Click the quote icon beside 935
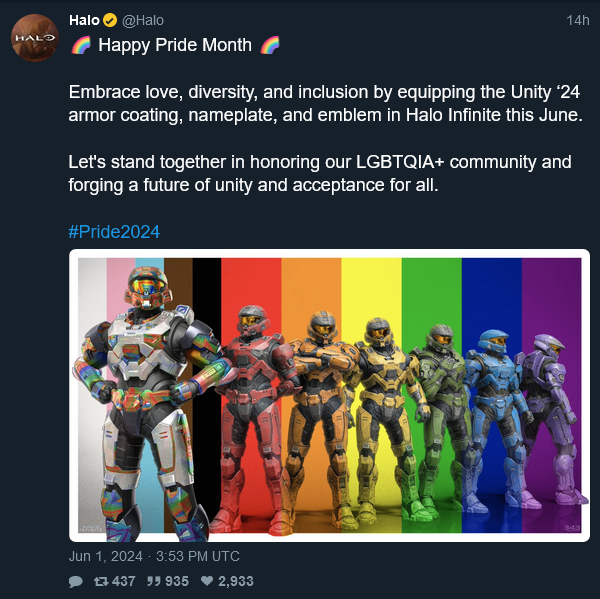Viewport: 600px width, 599px height. pos(154,581)
